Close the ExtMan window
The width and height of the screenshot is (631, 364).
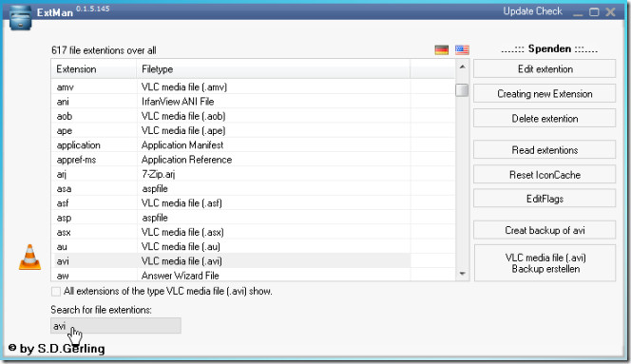(x=610, y=12)
